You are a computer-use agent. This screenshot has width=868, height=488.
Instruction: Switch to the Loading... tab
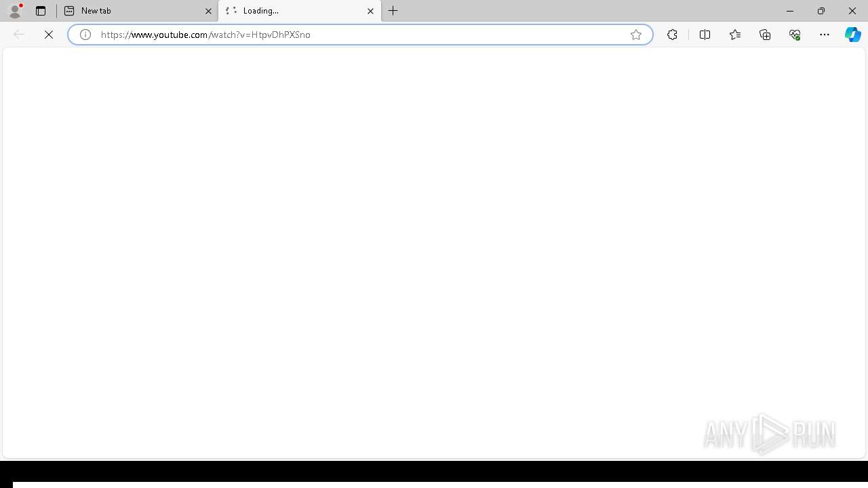300,11
